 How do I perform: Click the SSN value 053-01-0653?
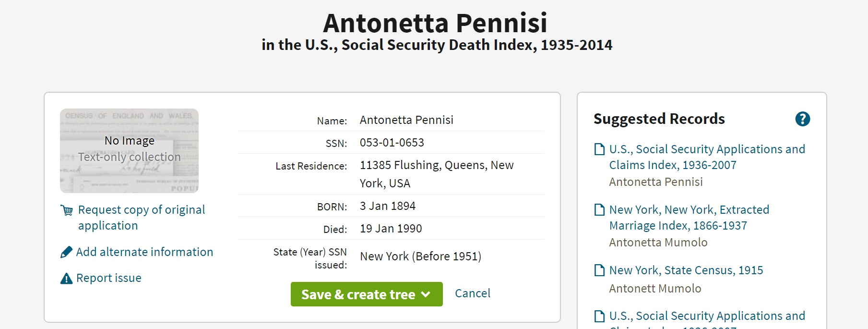coord(392,143)
